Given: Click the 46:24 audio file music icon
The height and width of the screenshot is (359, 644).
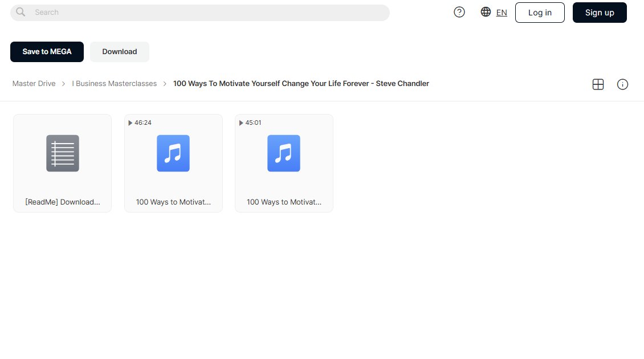Looking at the screenshot, I should point(173,153).
